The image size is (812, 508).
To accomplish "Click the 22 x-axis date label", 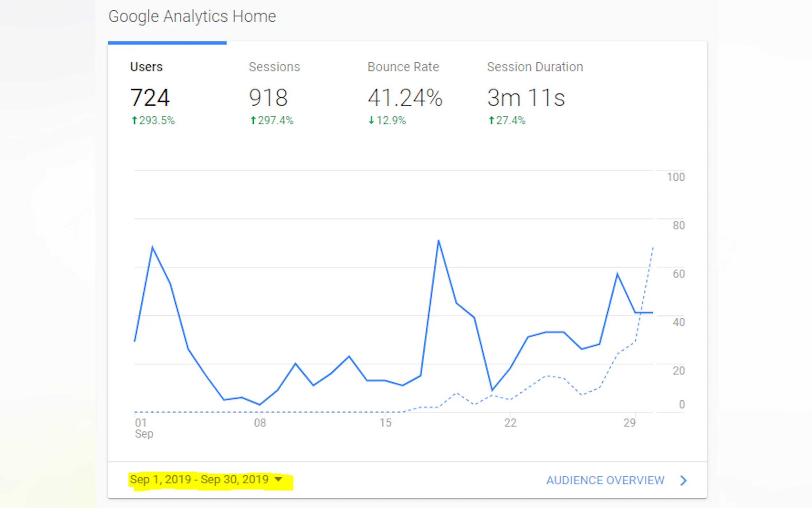I will point(510,423).
